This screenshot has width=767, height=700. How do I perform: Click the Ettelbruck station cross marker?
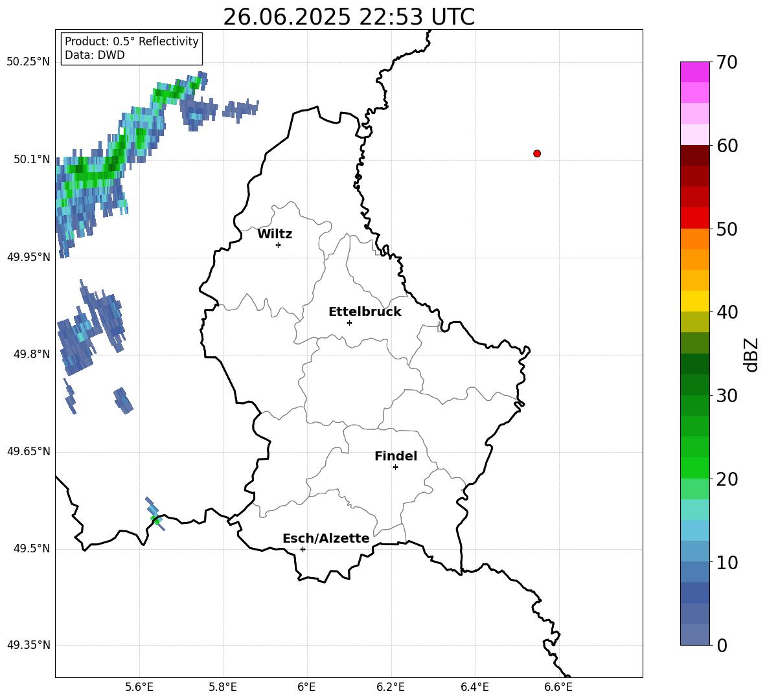point(349,322)
